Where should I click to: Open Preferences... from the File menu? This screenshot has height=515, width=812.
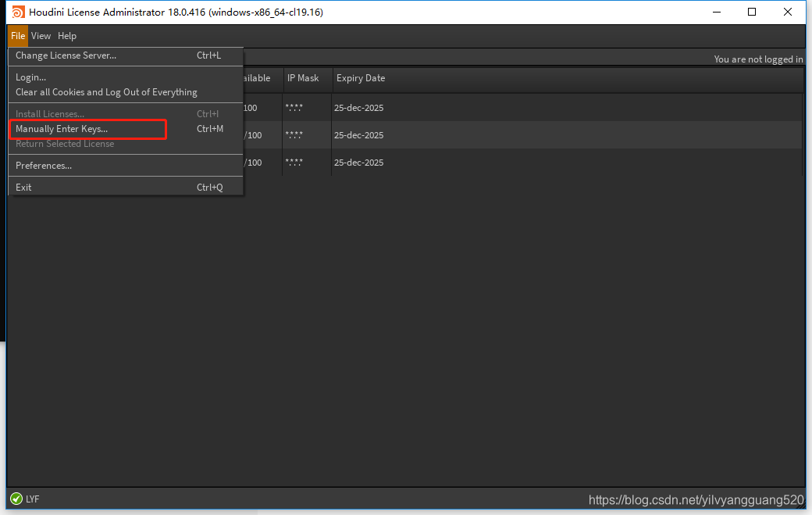(x=126, y=166)
